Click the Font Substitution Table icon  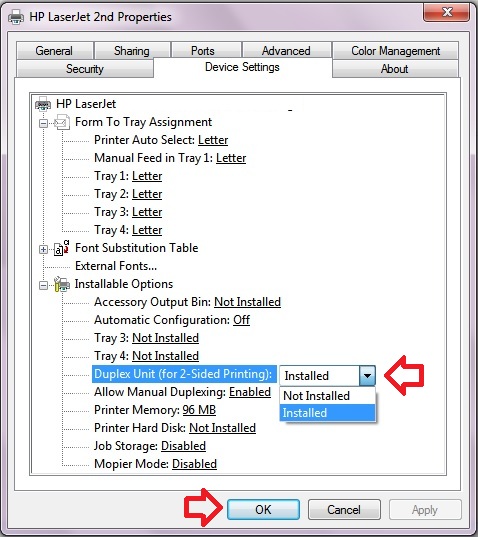pos(62,248)
